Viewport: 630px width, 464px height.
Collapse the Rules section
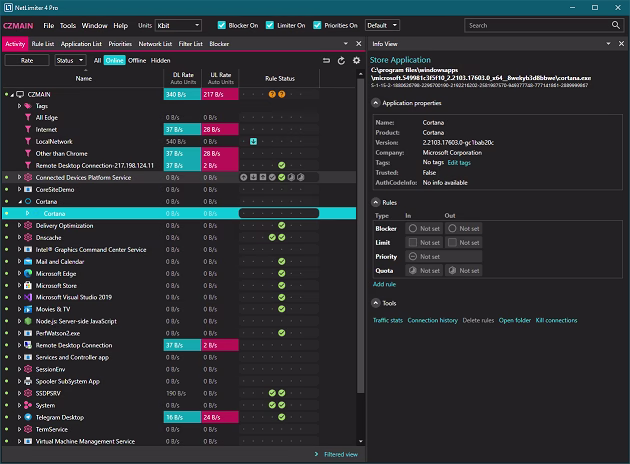click(x=375, y=202)
